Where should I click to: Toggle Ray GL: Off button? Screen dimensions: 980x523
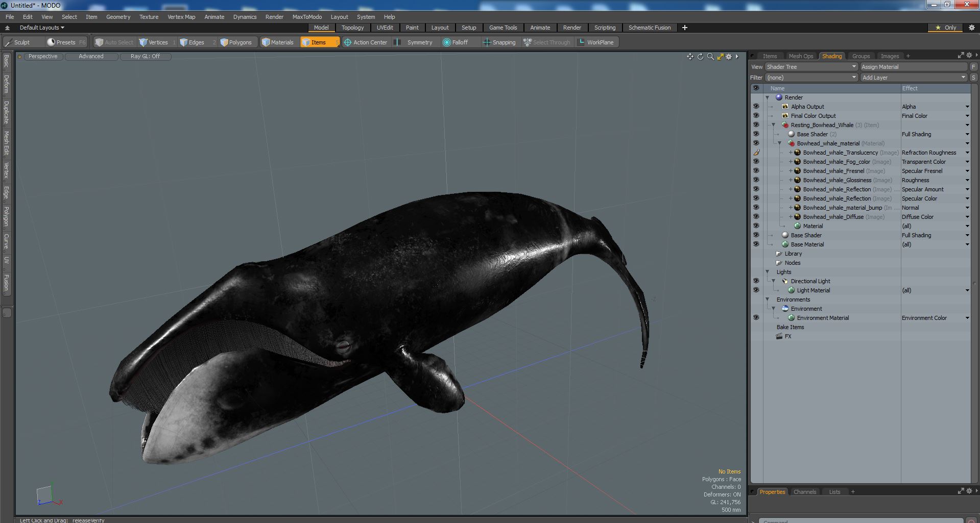pyautogui.click(x=145, y=57)
